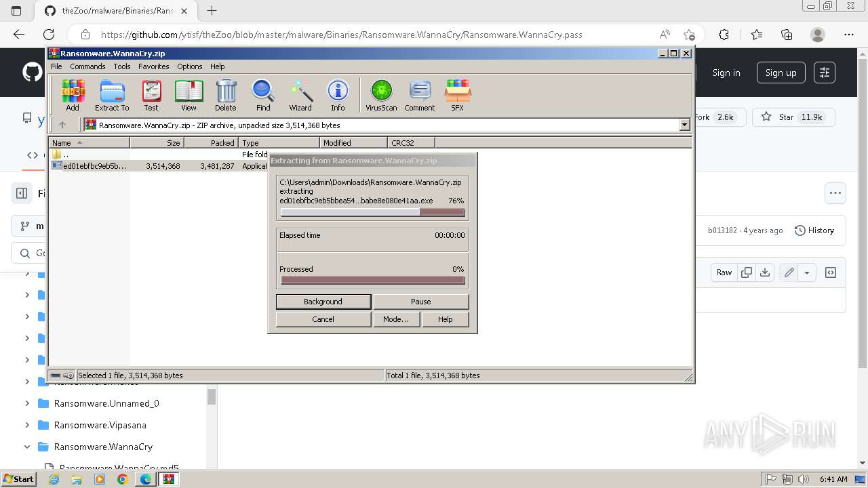Click the GitHub Sign in link
This screenshot has width=868, height=488.
pyautogui.click(x=726, y=73)
